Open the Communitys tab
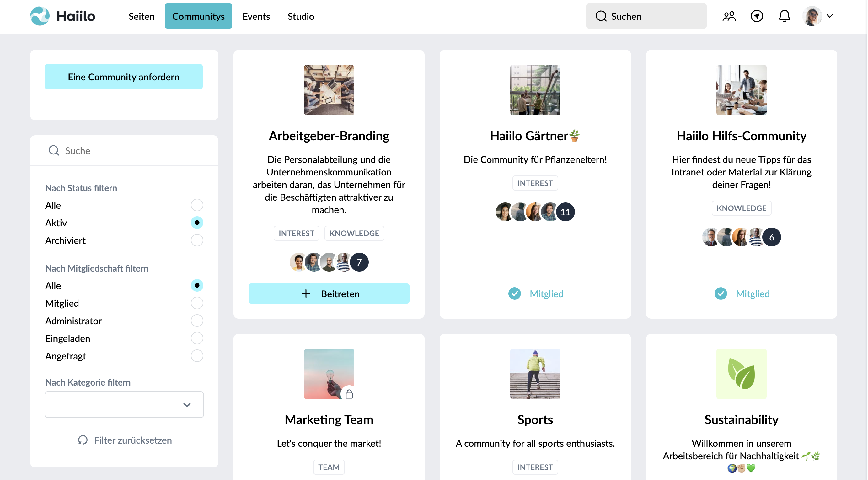Viewport: 868px width, 480px height. click(x=198, y=16)
